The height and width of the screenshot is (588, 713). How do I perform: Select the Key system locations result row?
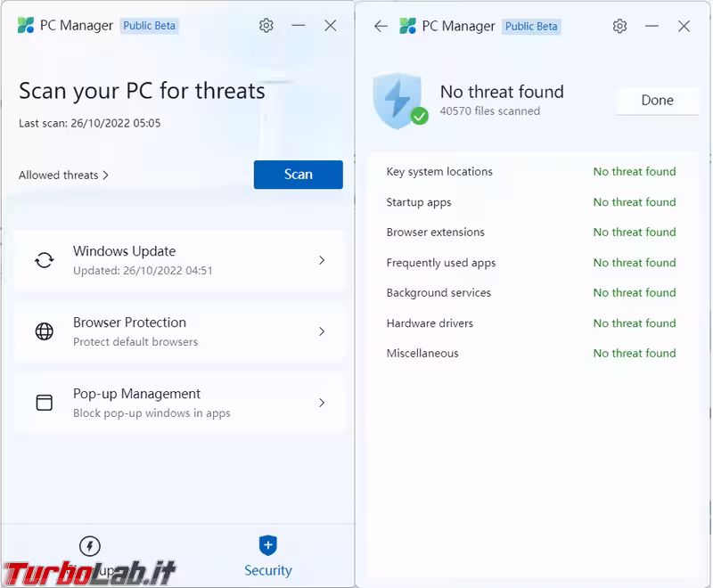coord(530,172)
